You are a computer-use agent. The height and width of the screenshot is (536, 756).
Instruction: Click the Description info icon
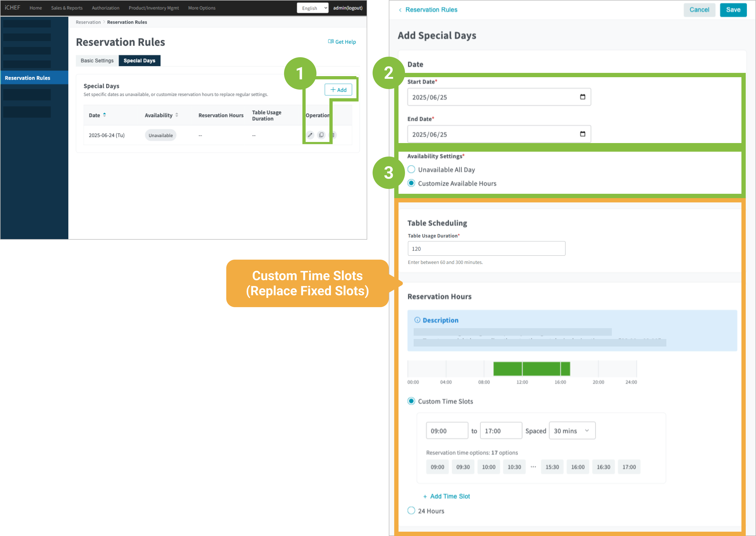coord(417,320)
